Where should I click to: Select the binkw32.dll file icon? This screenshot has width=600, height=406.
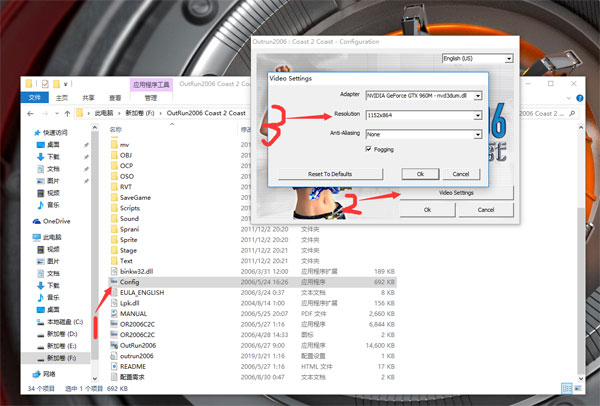click(114, 271)
